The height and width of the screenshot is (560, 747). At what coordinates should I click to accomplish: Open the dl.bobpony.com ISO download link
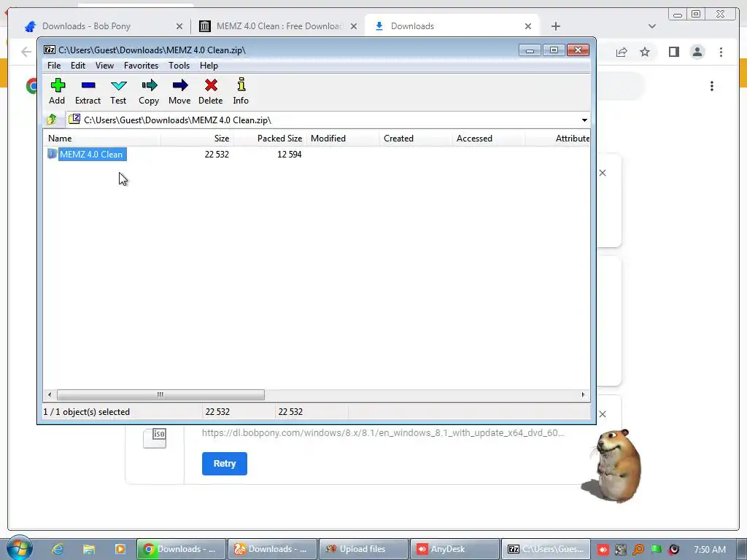(x=382, y=433)
